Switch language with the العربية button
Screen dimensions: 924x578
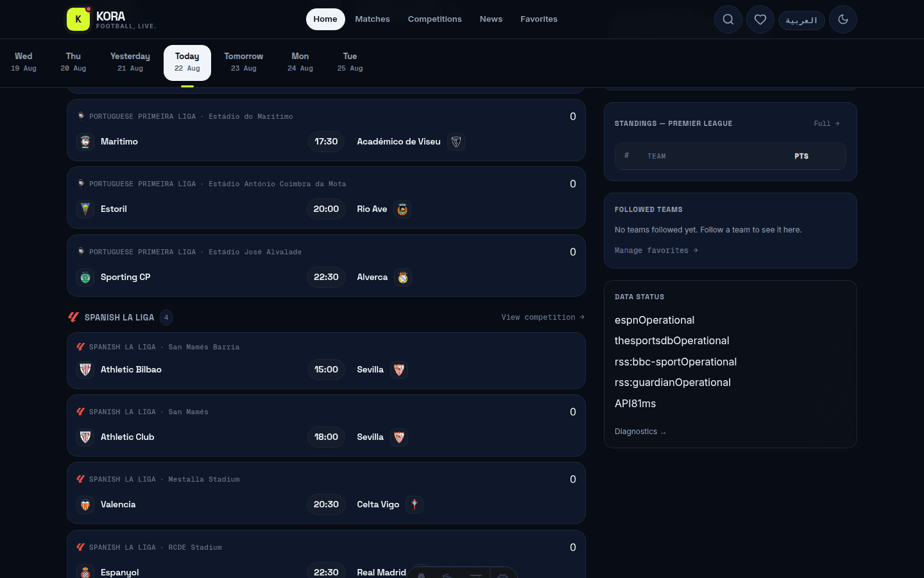coord(801,20)
